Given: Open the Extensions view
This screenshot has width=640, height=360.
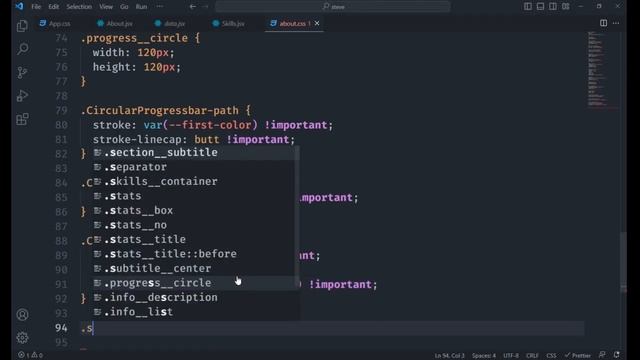Looking at the screenshot, I should pos(22,119).
